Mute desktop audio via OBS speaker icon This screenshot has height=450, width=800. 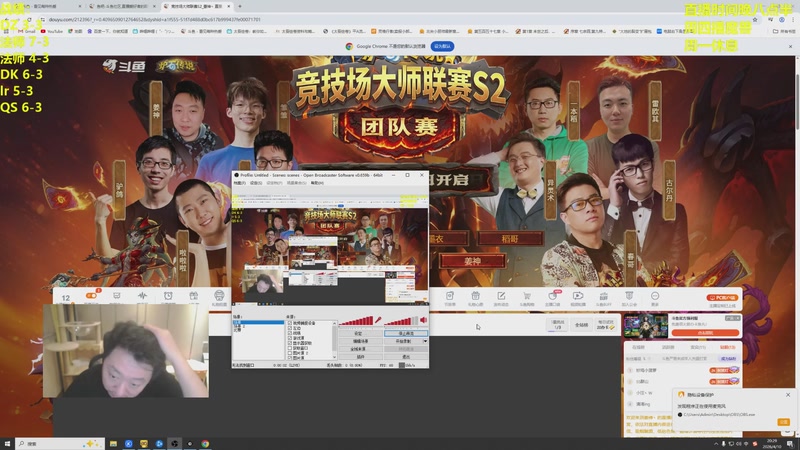pyautogui.click(x=423, y=320)
